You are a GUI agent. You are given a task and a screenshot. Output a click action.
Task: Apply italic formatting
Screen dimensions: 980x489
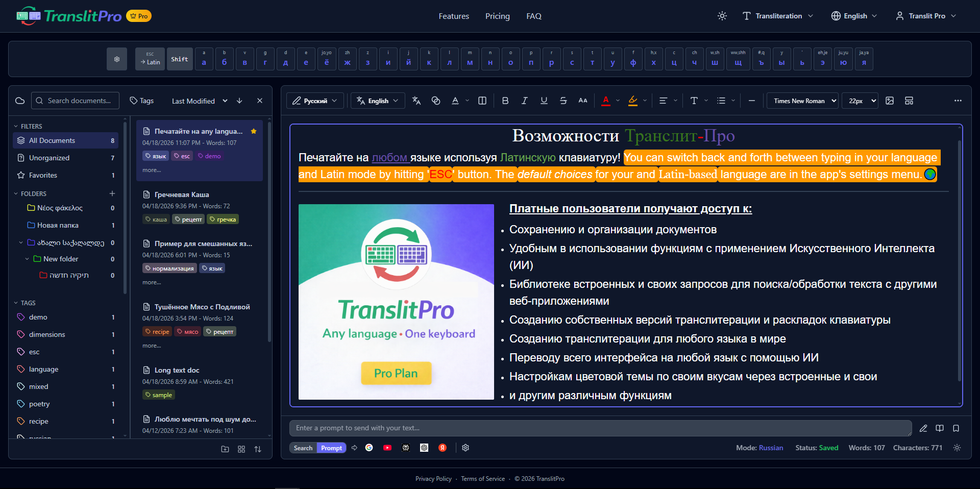point(525,101)
